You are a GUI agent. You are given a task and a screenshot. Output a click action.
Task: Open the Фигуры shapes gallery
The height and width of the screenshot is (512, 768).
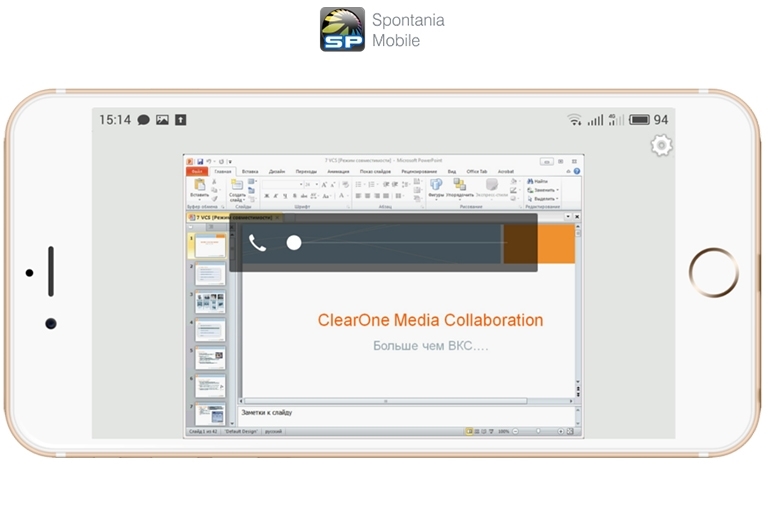tap(436, 189)
